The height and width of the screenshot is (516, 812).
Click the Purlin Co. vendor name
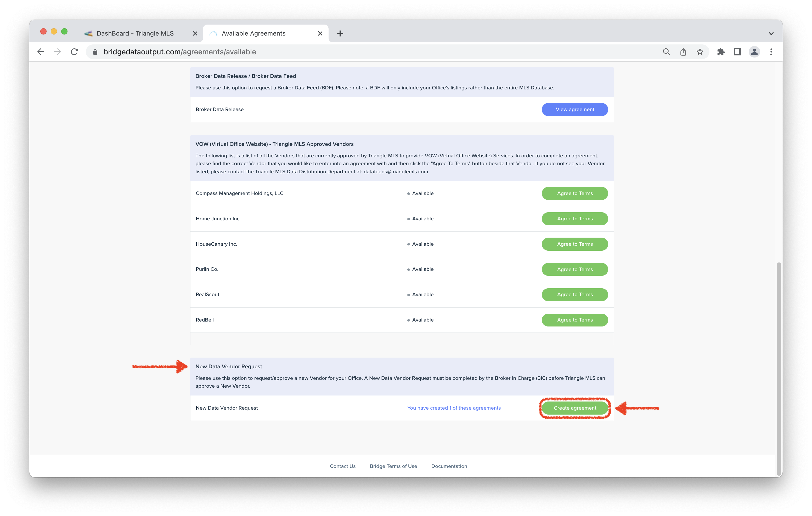pos(207,269)
